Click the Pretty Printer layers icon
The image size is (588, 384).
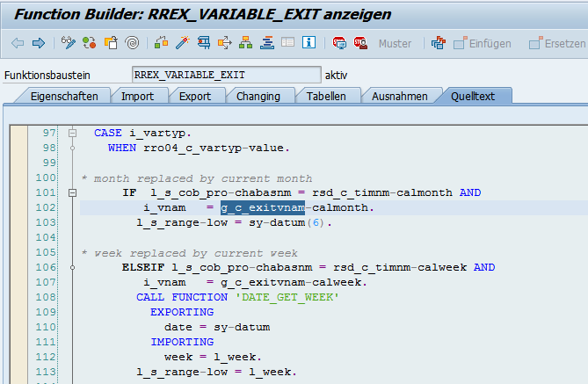[x=267, y=43]
